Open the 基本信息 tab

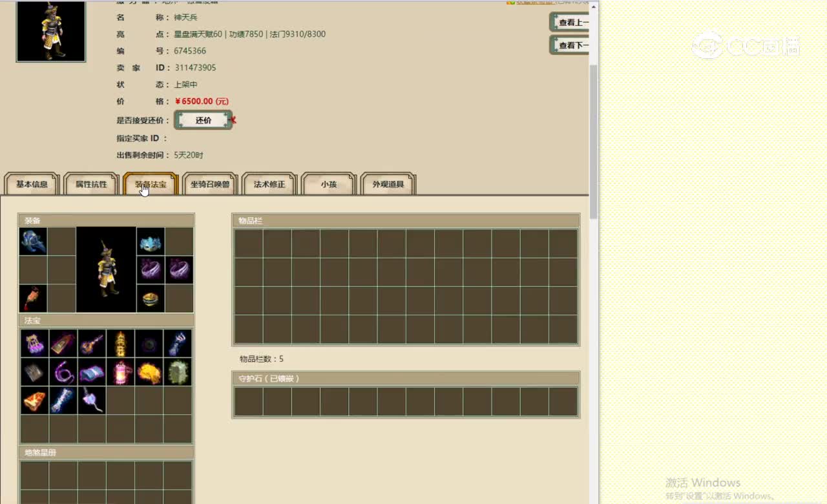(32, 184)
